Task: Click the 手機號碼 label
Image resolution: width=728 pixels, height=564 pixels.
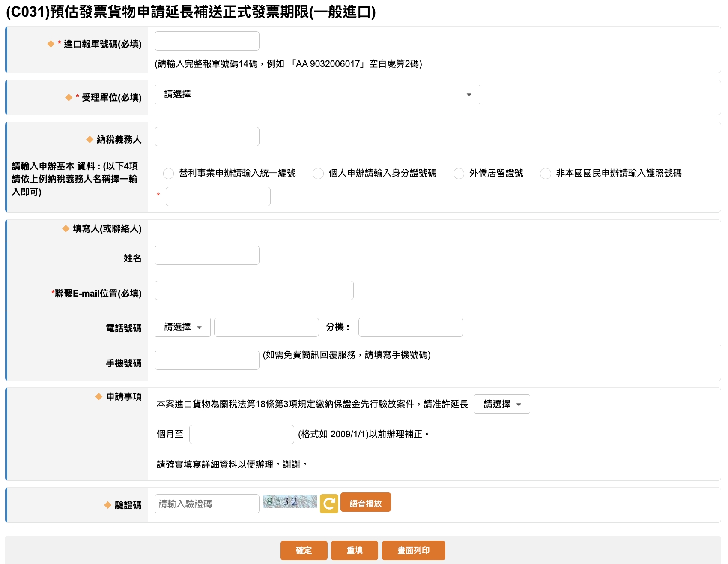Action: click(x=124, y=363)
